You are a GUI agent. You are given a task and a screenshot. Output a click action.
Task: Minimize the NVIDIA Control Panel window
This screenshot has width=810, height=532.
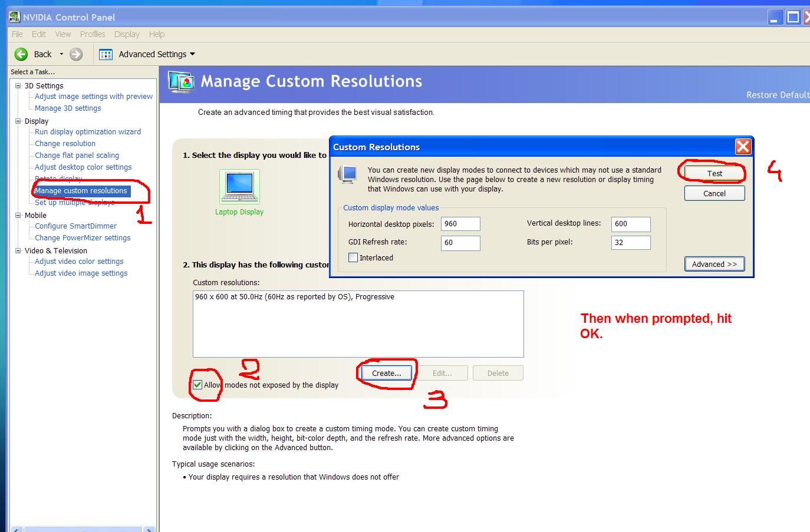click(775, 17)
